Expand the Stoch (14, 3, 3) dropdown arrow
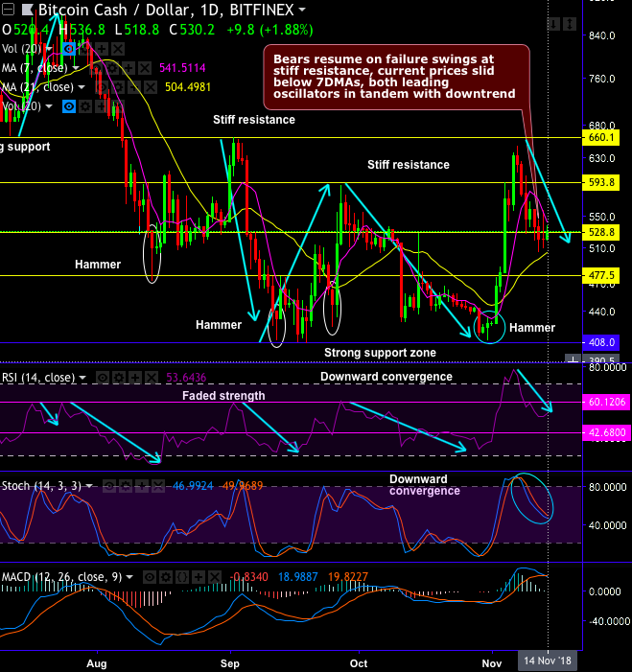Image resolution: width=632 pixels, height=672 pixels. [x=89, y=486]
